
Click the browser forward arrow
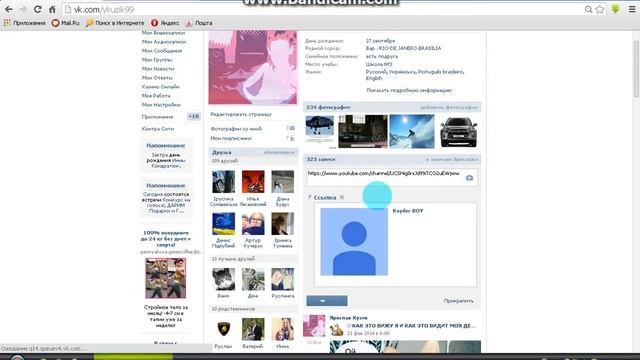(x=23, y=9)
